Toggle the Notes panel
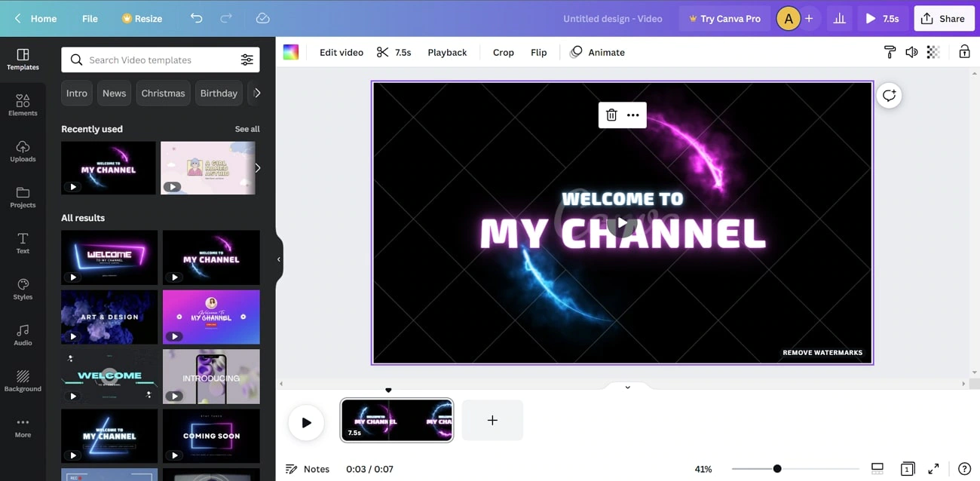The height and width of the screenshot is (481, 980). point(308,469)
